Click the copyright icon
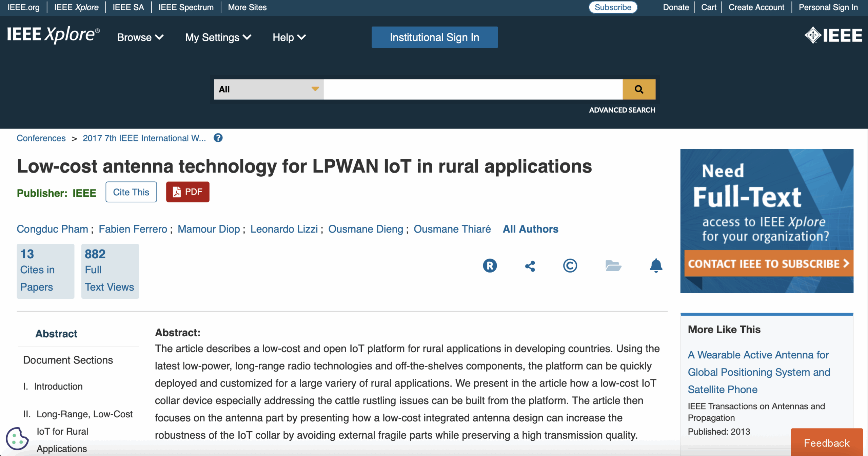The image size is (868, 456). click(570, 265)
